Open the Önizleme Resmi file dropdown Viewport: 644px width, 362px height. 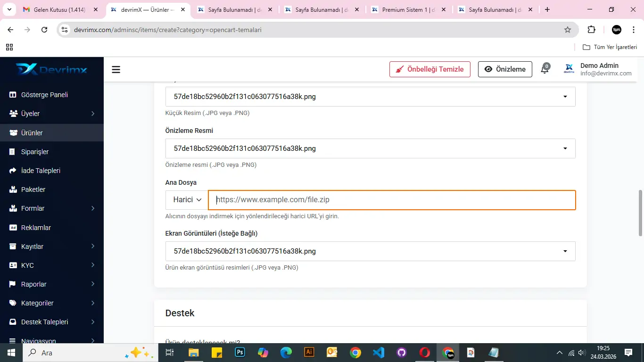(370, 148)
